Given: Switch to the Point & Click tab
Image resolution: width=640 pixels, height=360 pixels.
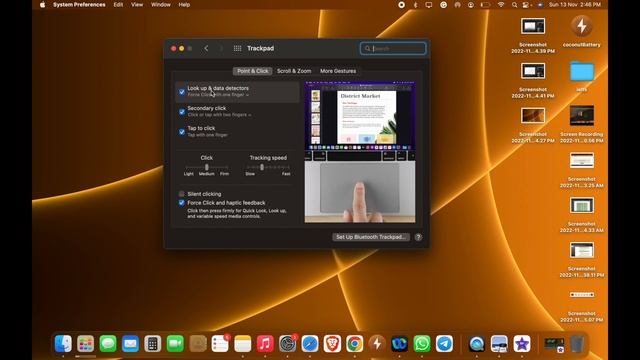Looking at the screenshot, I should point(253,71).
